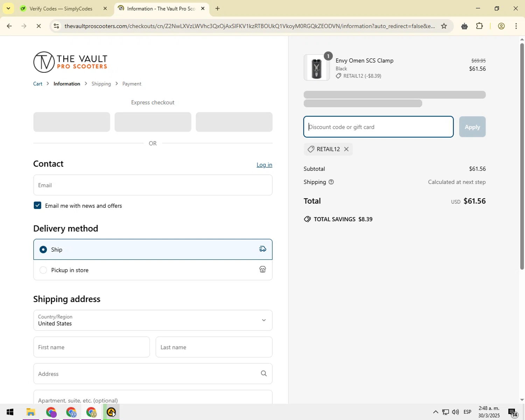Click the Payment breadcrumb step
525x420 pixels.
pyautogui.click(x=132, y=84)
